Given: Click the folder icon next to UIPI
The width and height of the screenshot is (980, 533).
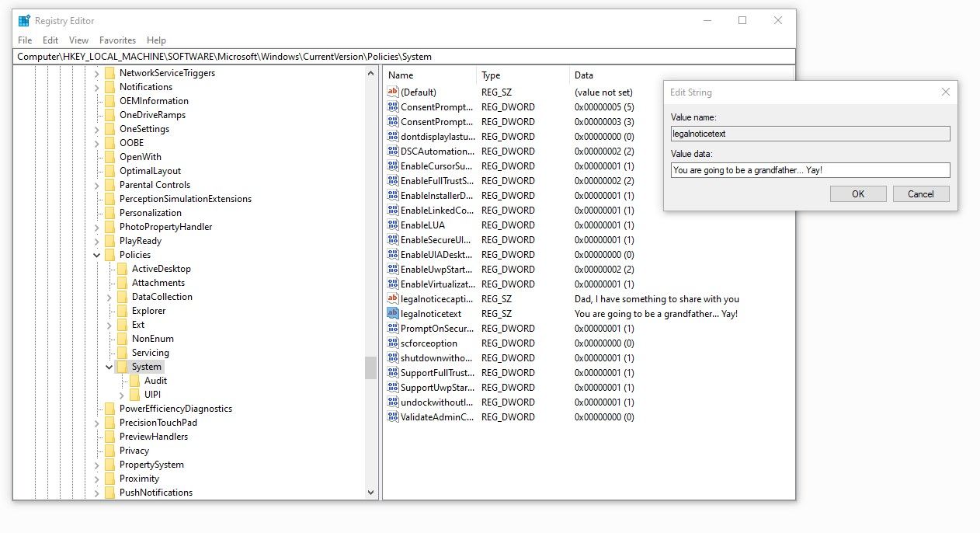Looking at the screenshot, I should (134, 395).
